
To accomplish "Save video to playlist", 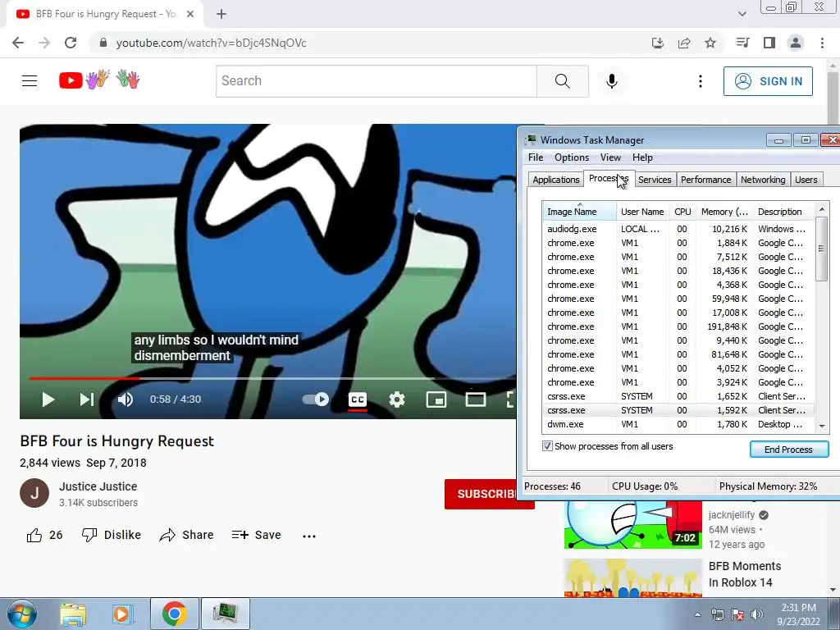I will pos(257,535).
